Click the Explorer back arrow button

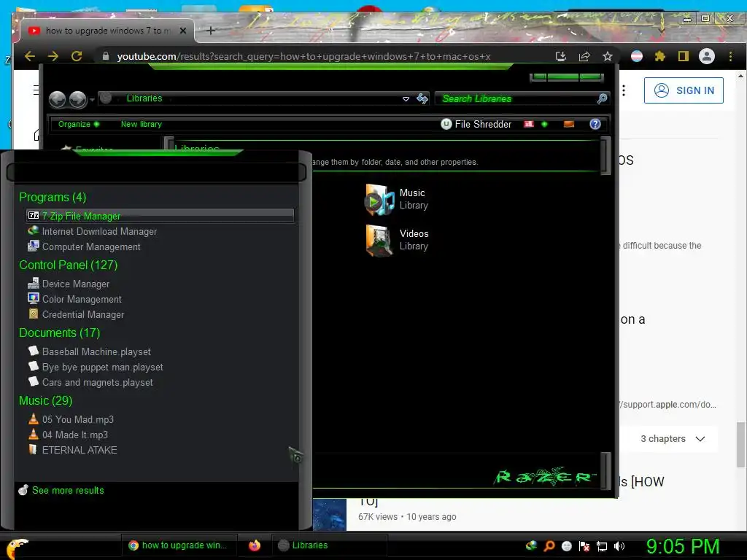pos(57,99)
